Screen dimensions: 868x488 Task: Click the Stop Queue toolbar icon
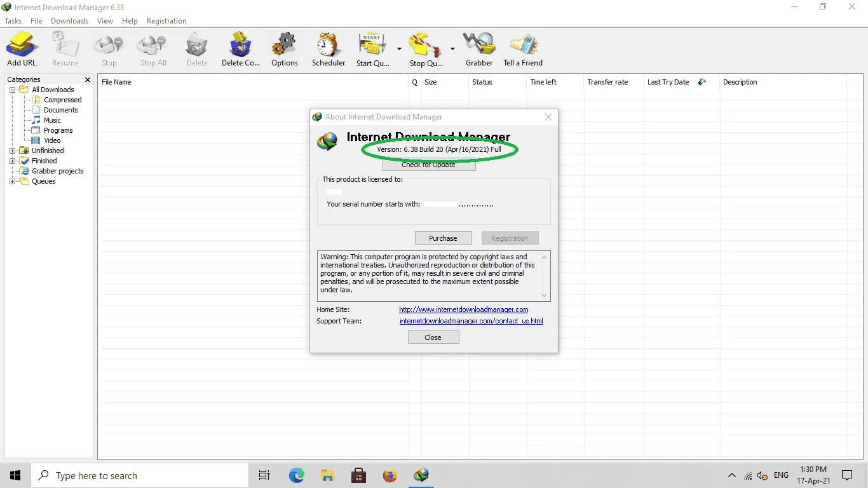click(x=426, y=50)
